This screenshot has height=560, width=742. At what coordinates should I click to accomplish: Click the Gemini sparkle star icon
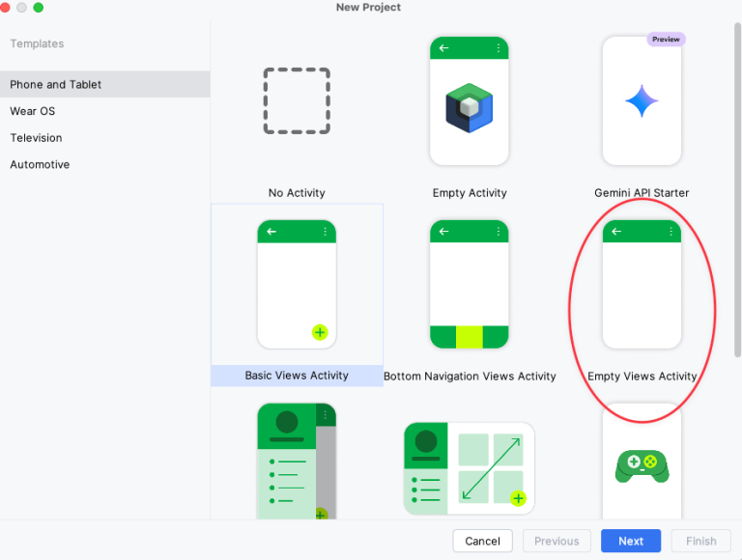(x=642, y=101)
